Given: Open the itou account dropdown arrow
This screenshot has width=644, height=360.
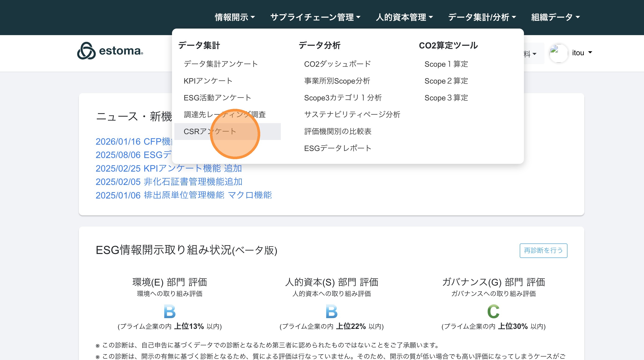Looking at the screenshot, I should pyautogui.click(x=590, y=52).
